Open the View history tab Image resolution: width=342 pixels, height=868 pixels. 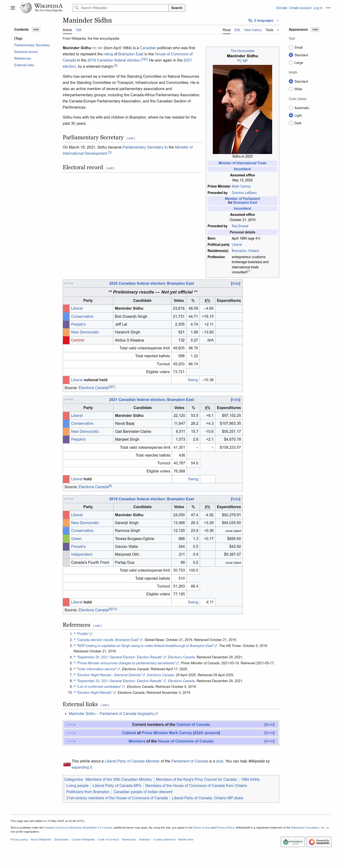252,30
